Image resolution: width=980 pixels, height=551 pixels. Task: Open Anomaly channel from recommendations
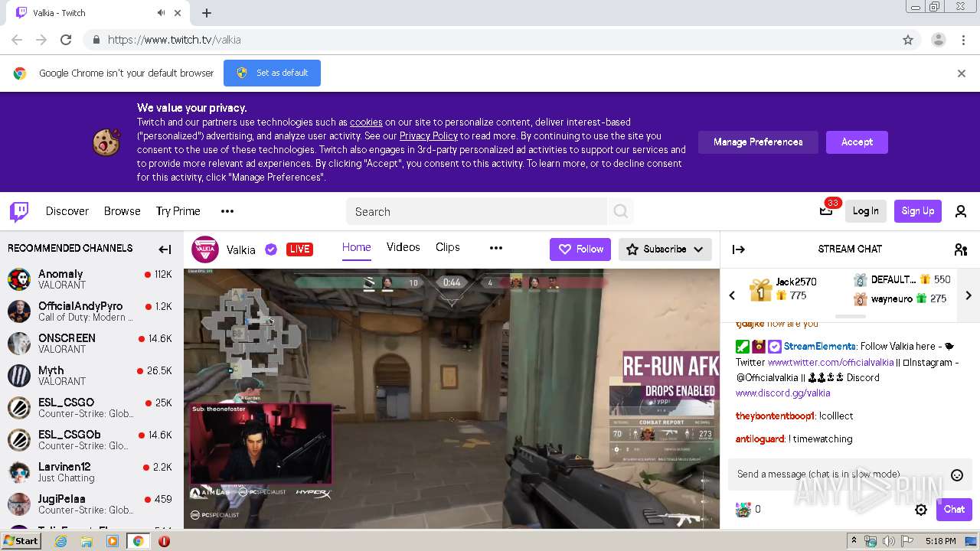(x=92, y=279)
